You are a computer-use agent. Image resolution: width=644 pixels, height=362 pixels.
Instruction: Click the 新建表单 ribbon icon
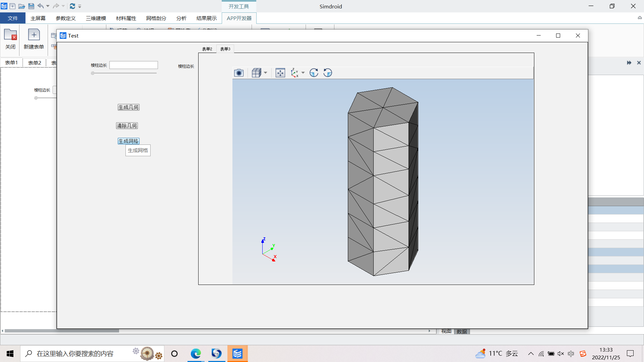coord(34,39)
